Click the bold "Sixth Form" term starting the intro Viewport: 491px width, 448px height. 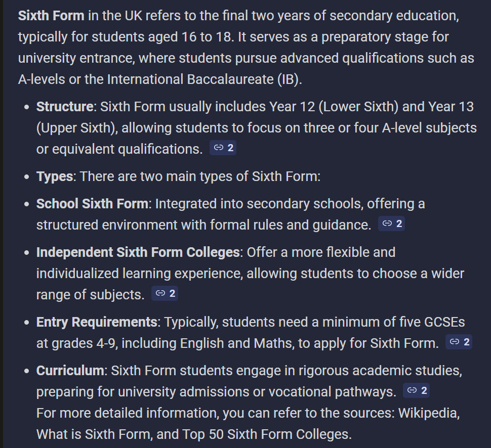[51, 15]
